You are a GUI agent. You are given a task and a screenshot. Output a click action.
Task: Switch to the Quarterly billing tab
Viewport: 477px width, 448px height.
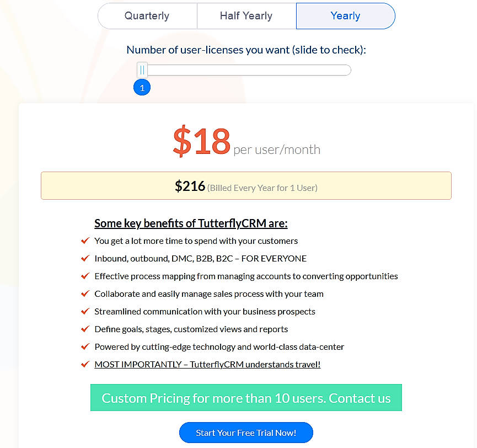pos(147,16)
